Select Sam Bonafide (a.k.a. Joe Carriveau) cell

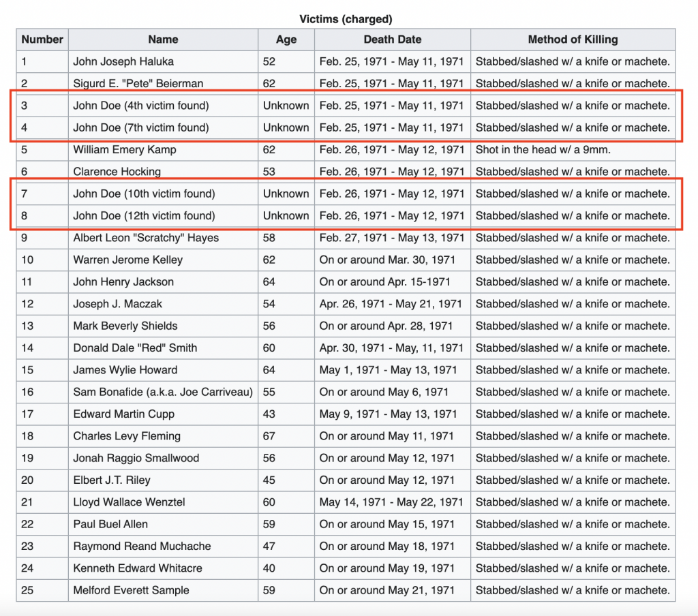coord(163,392)
